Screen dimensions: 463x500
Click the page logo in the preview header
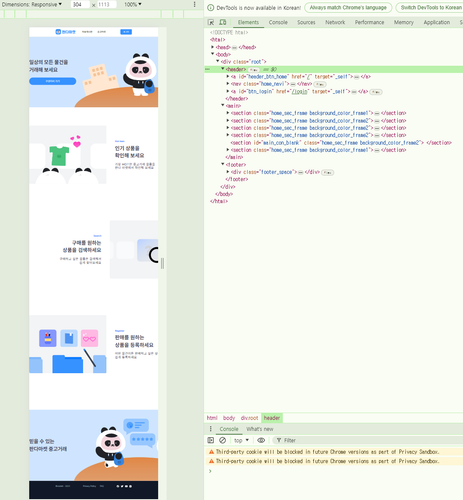point(65,32)
